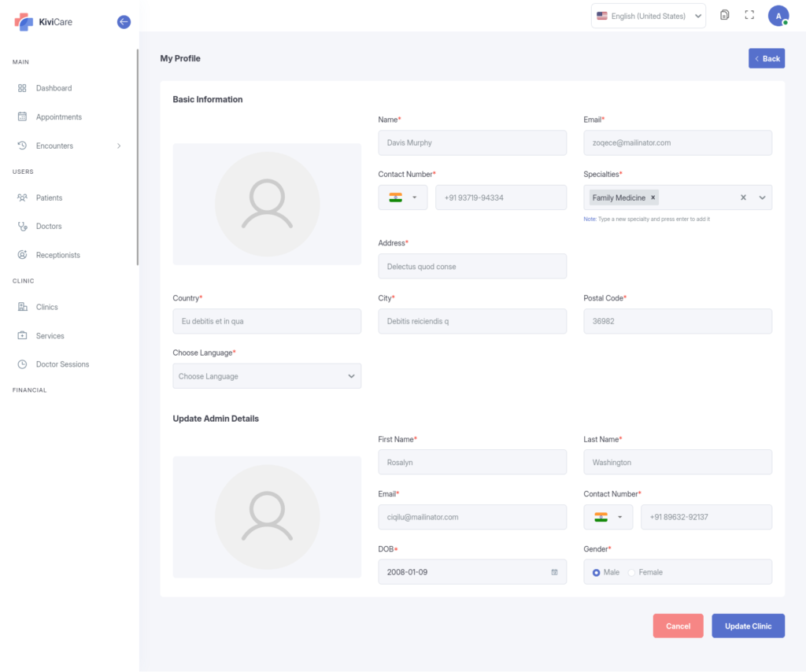Open the user avatar menu
Screen dimensions: 806x672
click(778, 16)
